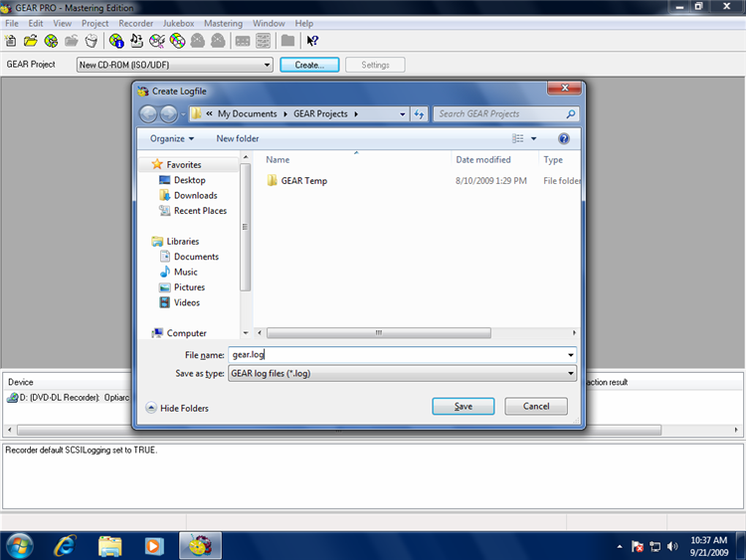Open Internet Explorer from the taskbar

(x=66, y=545)
